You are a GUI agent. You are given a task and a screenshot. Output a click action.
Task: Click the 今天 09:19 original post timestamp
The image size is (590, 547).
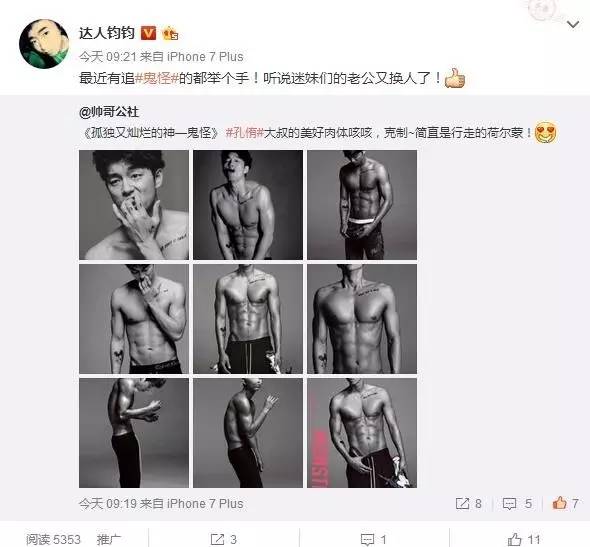107,503
